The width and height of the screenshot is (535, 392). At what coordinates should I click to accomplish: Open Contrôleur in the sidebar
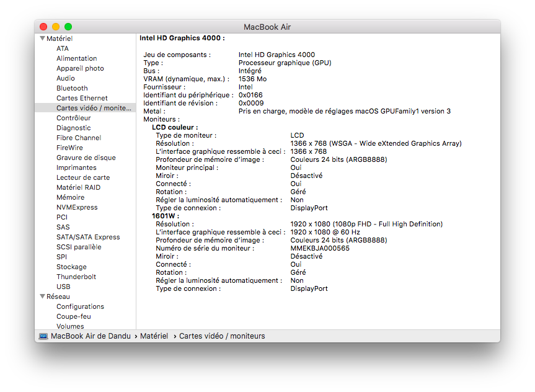click(x=74, y=118)
